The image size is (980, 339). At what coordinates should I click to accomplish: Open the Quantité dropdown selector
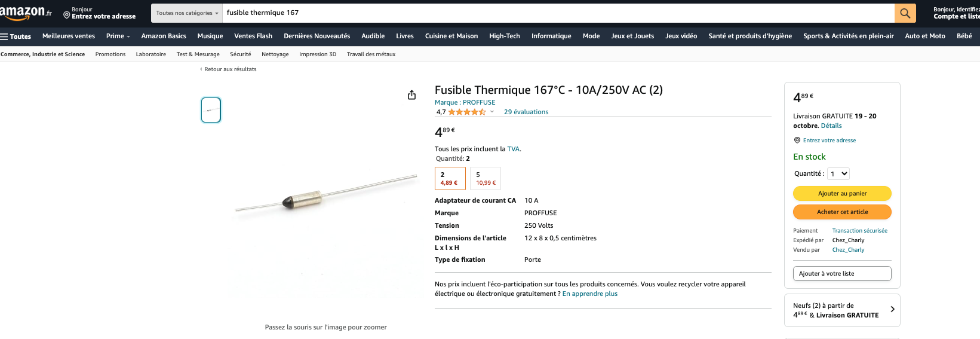pos(838,174)
